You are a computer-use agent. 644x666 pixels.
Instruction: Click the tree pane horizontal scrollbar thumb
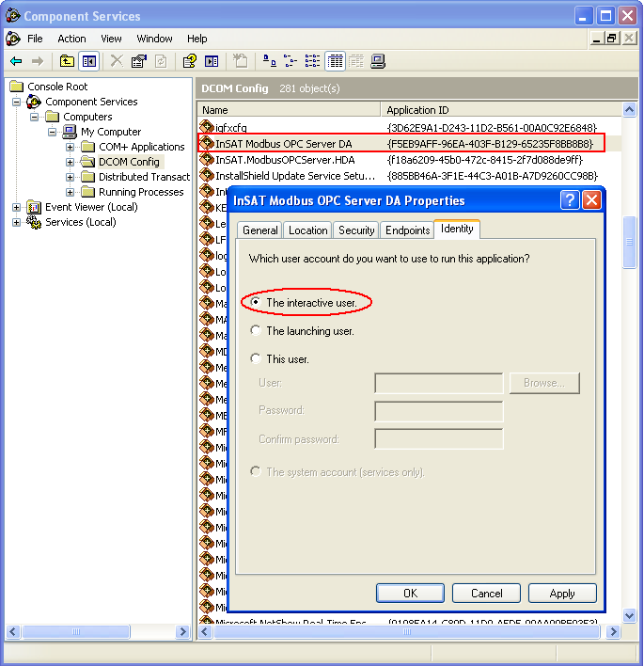pos(76,631)
